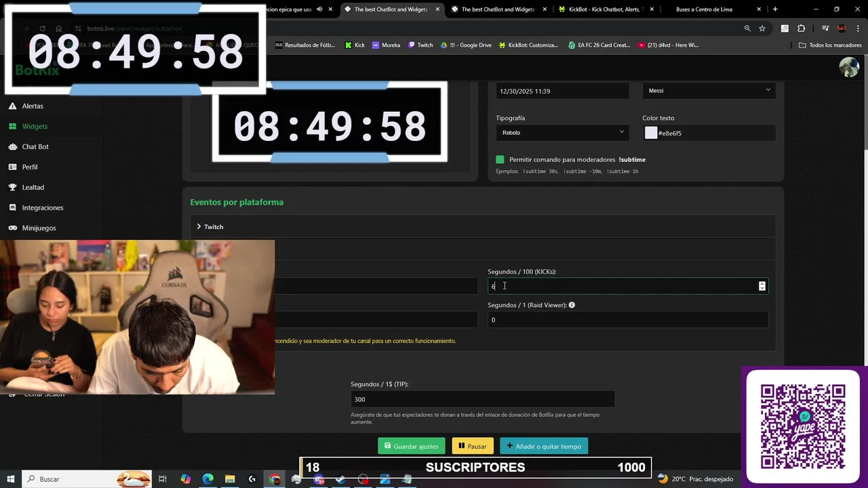This screenshot has width=868, height=488.
Task: Click the user avatar in the top-right corner
Action: [x=849, y=67]
